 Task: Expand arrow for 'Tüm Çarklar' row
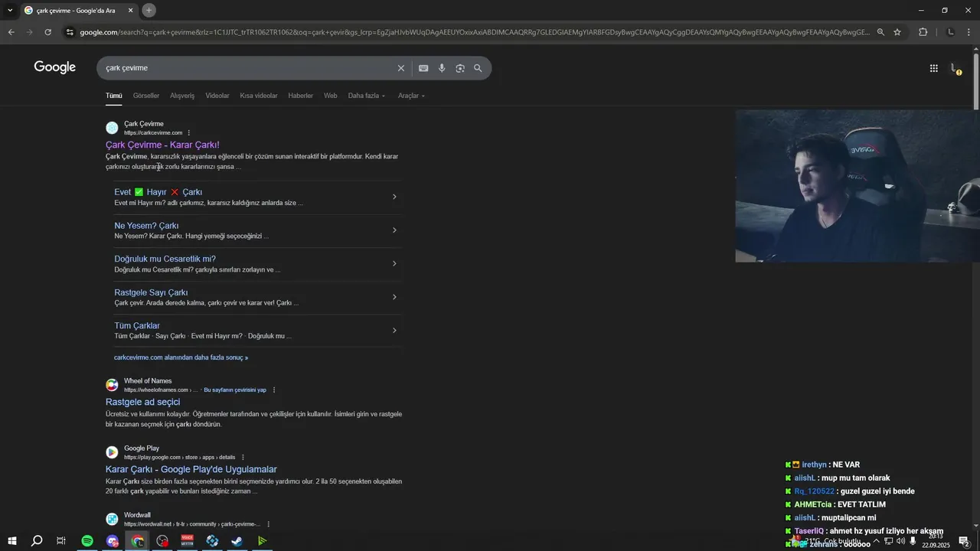point(394,331)
